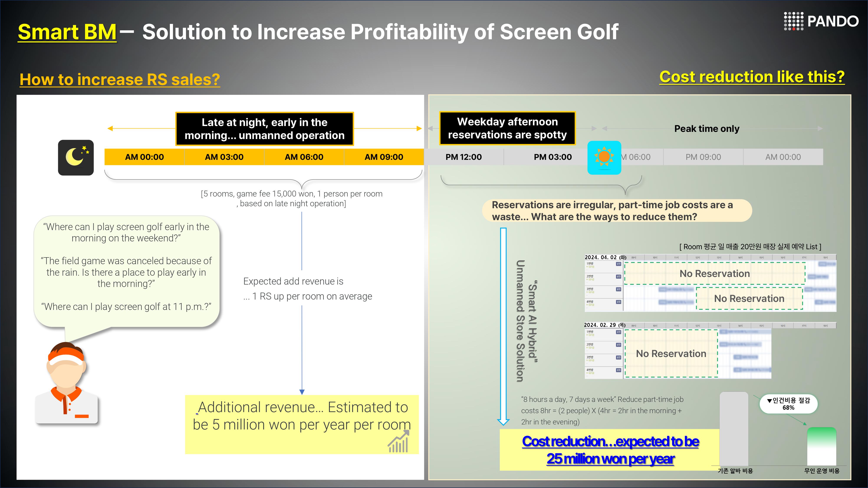
Task: Click the '2024. 02. 29' schedule date
Action: [605, 325]
